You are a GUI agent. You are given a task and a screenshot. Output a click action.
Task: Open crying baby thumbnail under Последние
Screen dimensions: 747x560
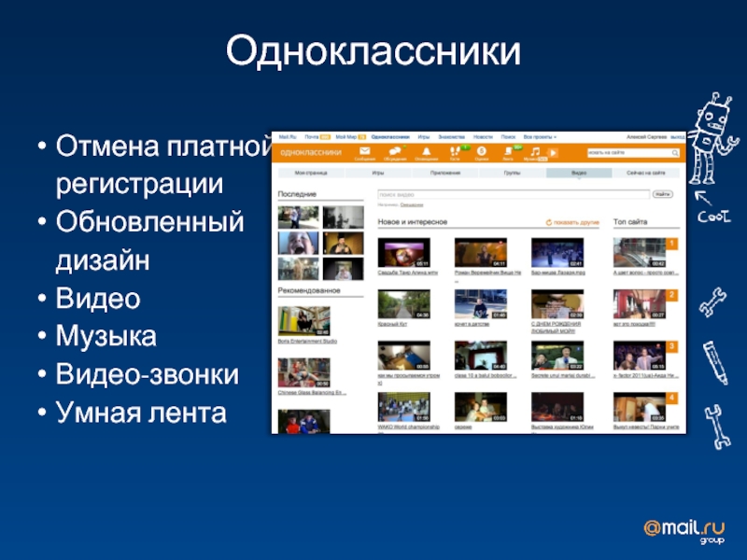pos(298,243)
